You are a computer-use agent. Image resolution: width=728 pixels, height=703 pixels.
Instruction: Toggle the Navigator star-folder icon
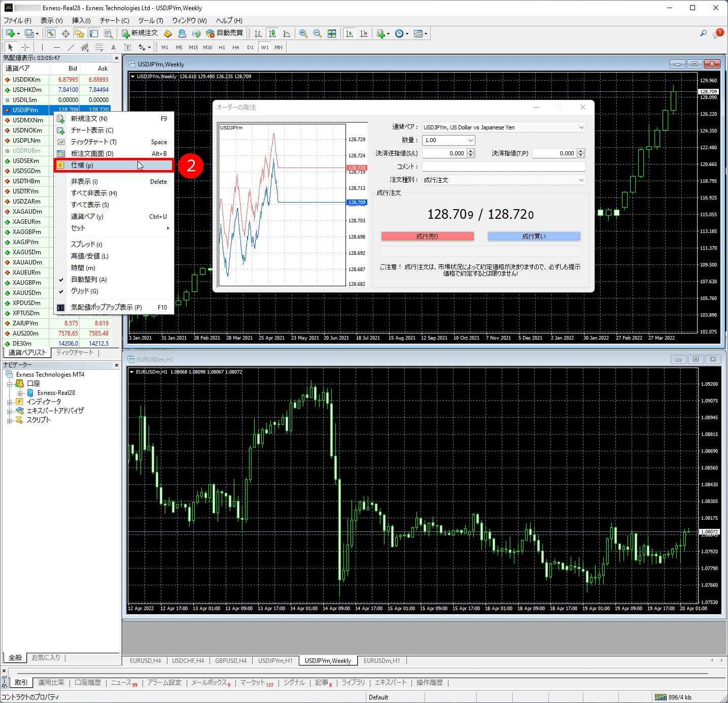click(x=80, y=34)
